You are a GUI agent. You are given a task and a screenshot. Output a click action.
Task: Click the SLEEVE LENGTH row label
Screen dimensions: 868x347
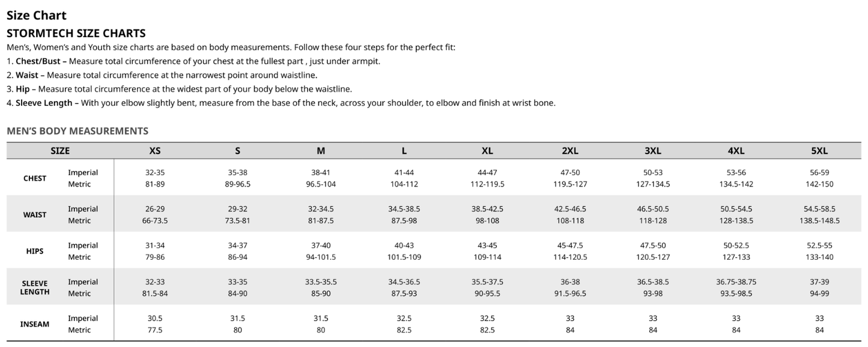click(35, 287)
